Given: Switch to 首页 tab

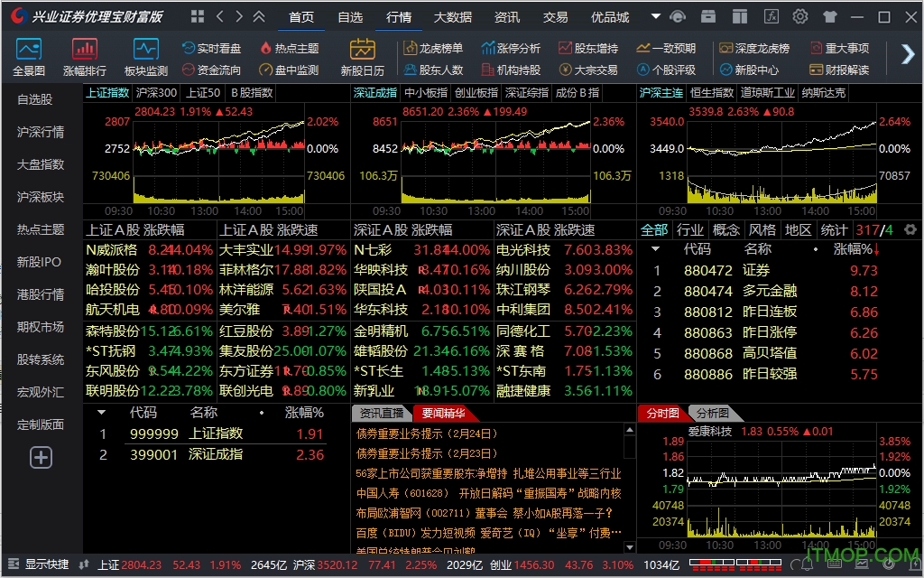Looking at the screenshot, I should pyautogui.click(x=301, y=17).
